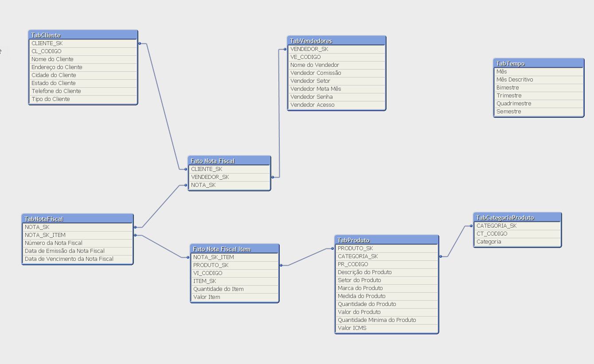The height and width of the screenshot is (364, 594).
Task: Select the Valor Item field
Action: click(234, 297)
